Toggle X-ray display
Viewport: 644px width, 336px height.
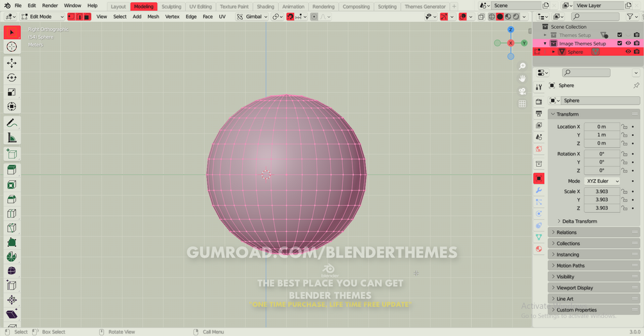(x=481, y=17)
